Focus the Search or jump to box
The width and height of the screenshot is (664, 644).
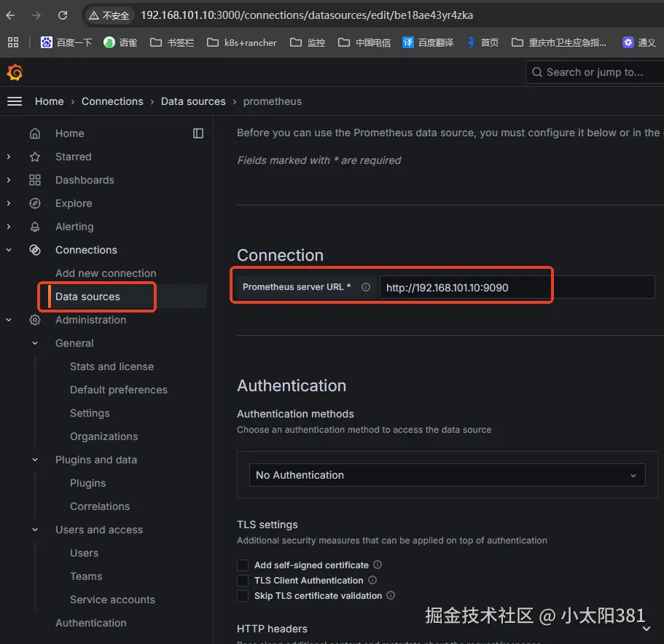click(x=595, y=72)
